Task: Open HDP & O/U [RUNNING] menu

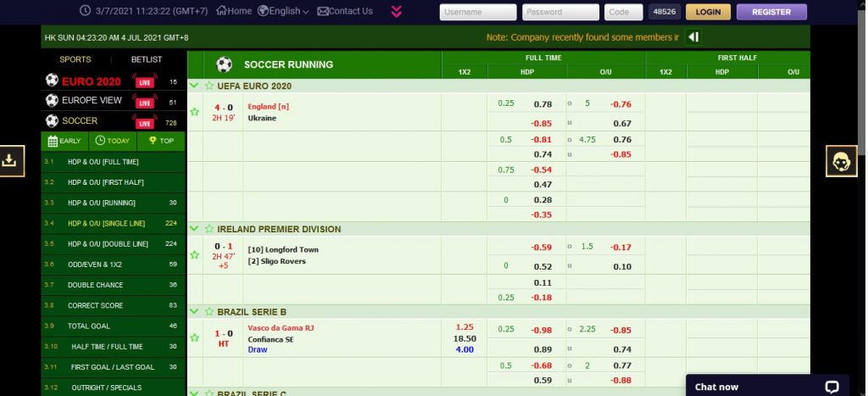Action: pyautogui.click(x=113, y=203)
